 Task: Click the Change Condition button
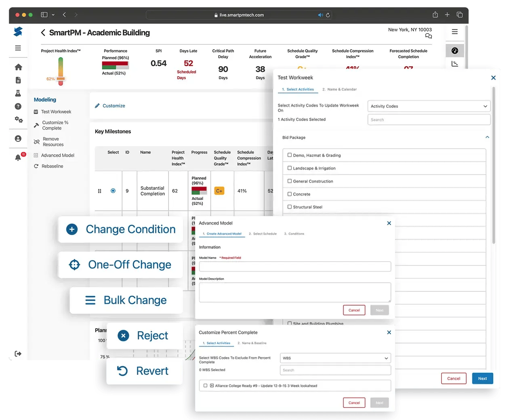pos(120,229)
